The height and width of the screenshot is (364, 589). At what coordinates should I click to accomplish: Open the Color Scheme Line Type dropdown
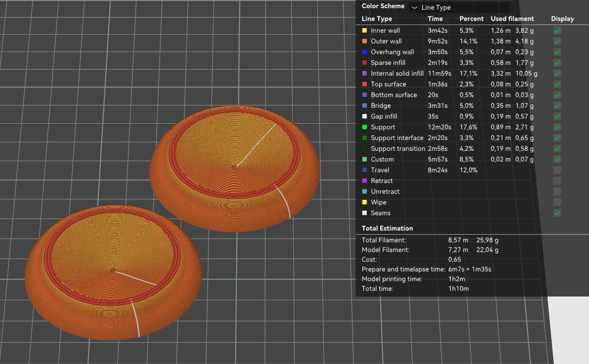(459, 7)
